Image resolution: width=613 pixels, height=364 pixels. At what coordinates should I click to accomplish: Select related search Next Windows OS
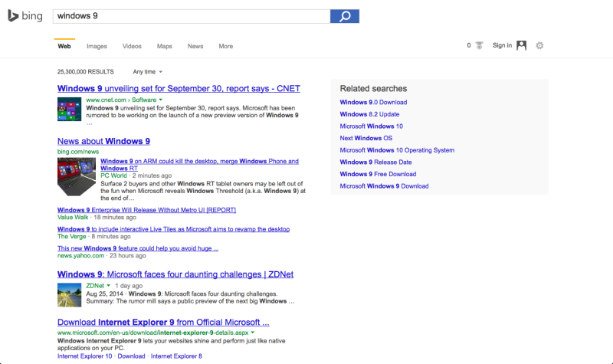click(x=366, y=139)
